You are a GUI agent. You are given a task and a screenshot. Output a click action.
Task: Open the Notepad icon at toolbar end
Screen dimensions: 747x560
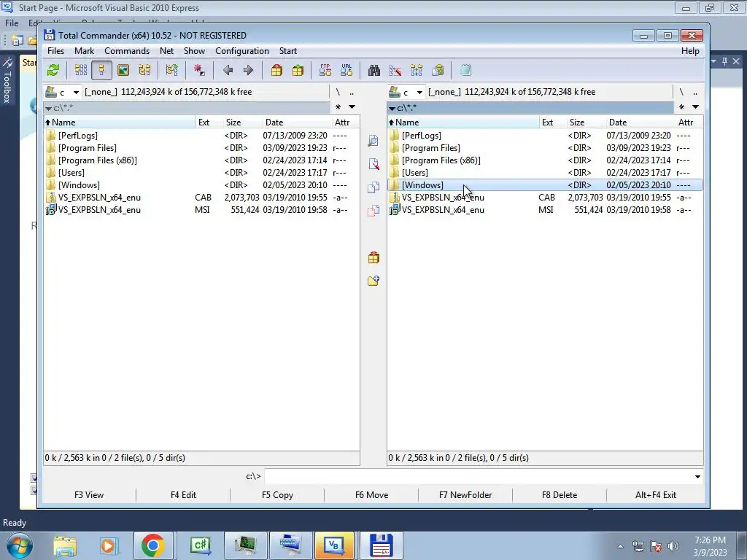tap(465, 71)
